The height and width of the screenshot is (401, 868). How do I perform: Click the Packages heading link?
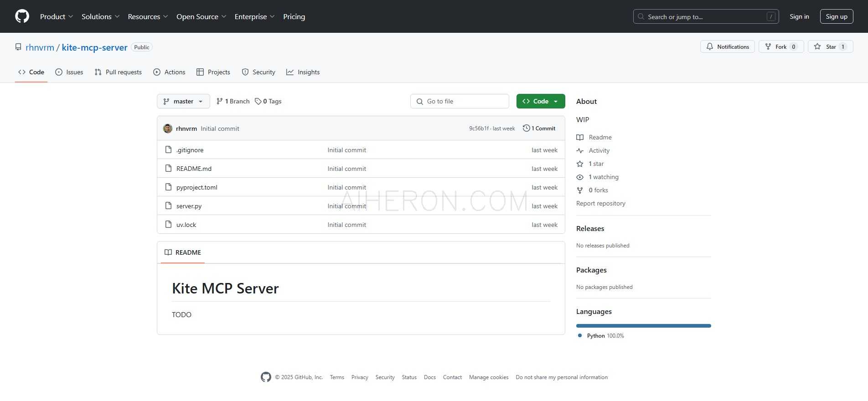click(591, 270)
